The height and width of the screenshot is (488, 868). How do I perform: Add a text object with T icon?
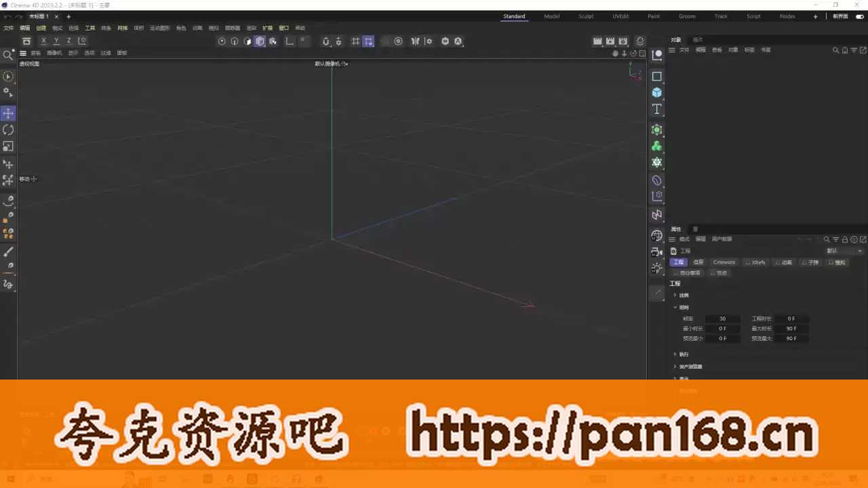coord(656,109)
